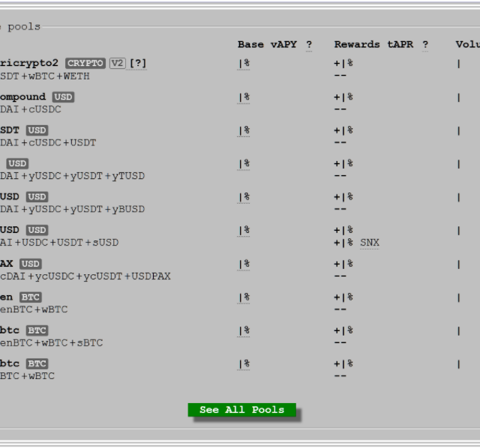The image size is (480, 448).
Task: Click the BTC badge above enBTC+wBTC+sBTC
Action: [37, 330]
